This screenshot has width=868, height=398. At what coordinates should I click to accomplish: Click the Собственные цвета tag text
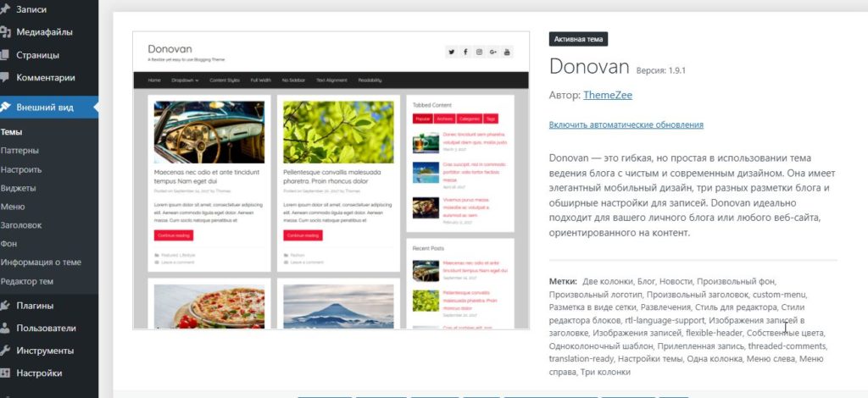click(x=786, y=334)
